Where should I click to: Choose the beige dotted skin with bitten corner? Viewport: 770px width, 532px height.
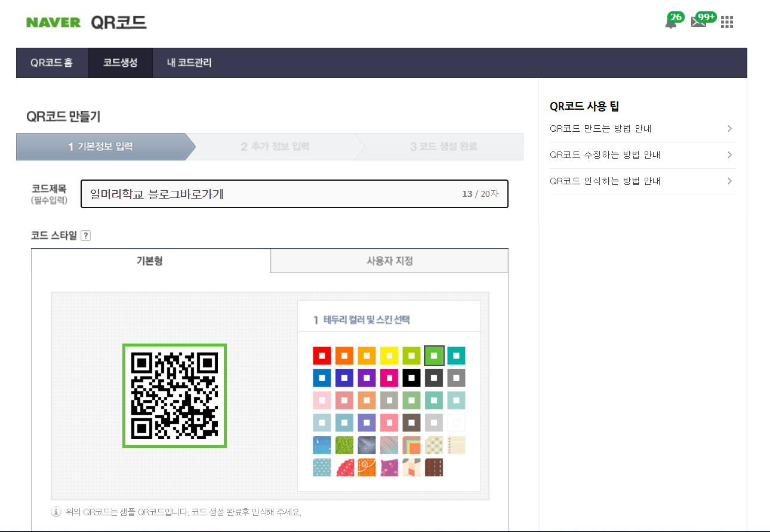pyautogui.click(x=434, y=445)
